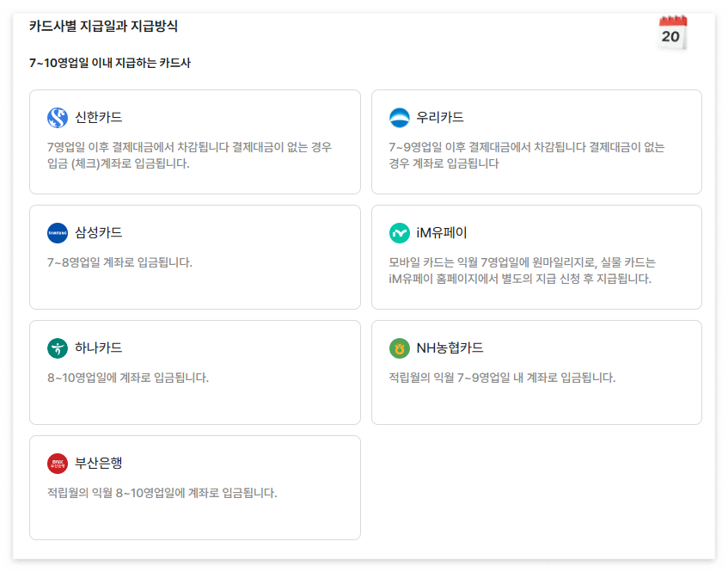Screen dimensions: 728x572
Task: Open the 부산은행 payment details card
Action: pos(195,488)
